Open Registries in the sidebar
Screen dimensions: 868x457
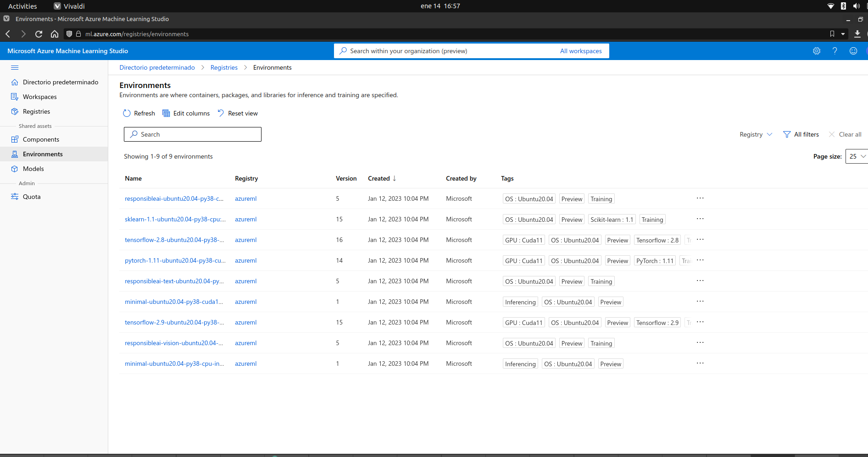(x=54, y=111)
